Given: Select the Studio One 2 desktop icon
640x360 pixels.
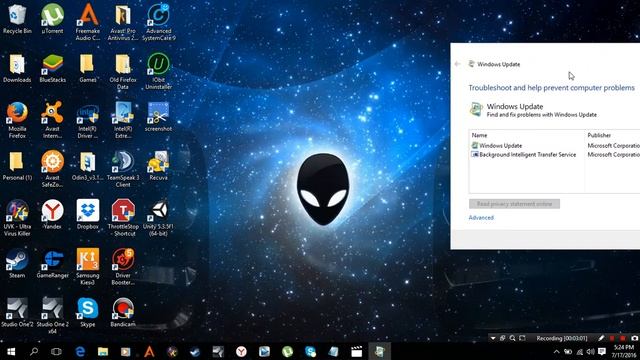Looking at the screenshot, I should (17, 313).
